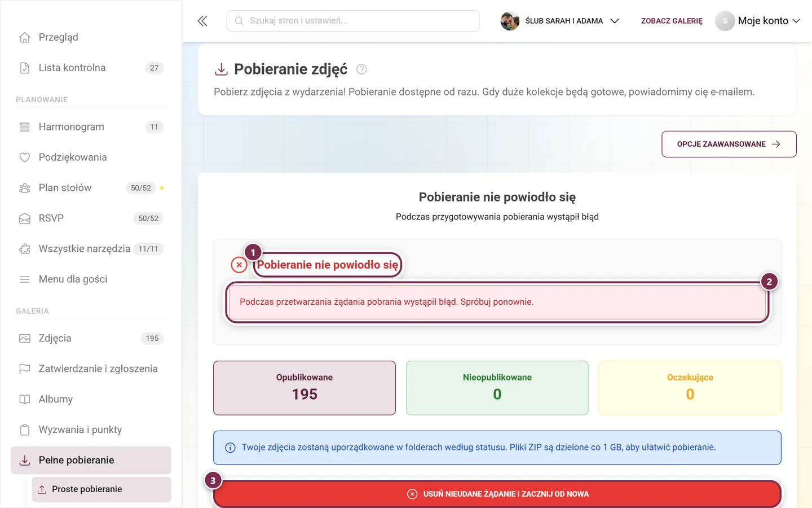The image size is (812, 508).
Task: Click the 27 badge on Lista kontrolna
Action: pyautogui.click(x=155, y=68)
